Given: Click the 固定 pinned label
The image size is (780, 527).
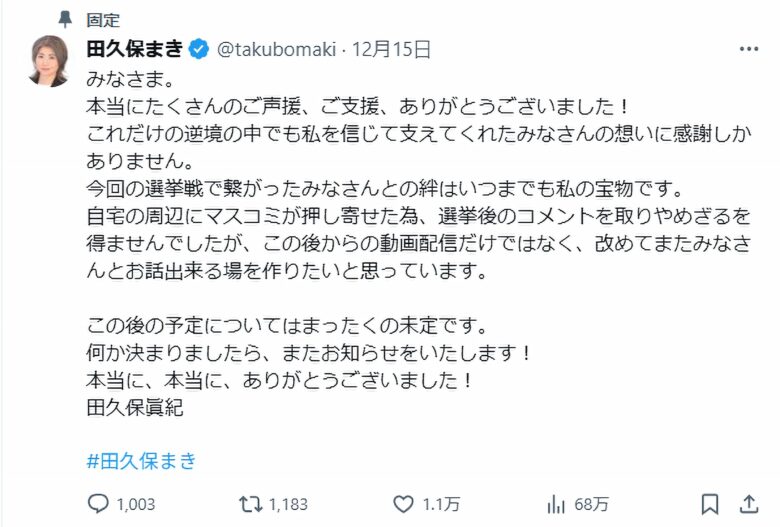Looking at the screenshot, I should pos(102,18).
